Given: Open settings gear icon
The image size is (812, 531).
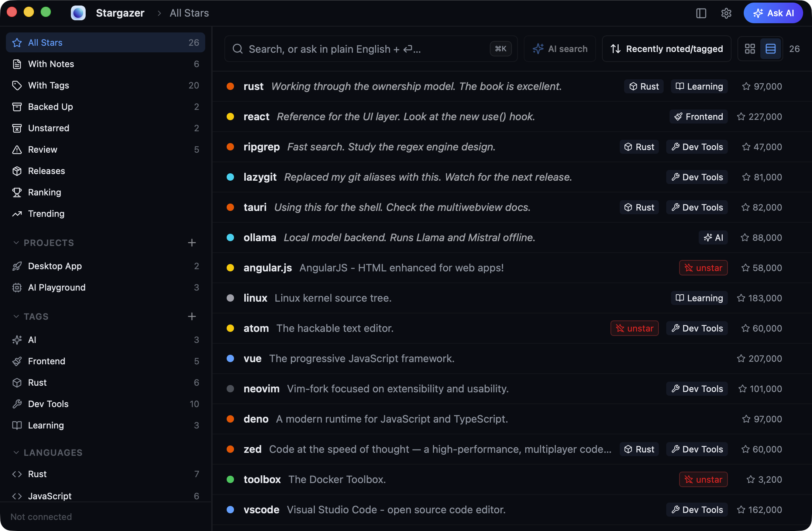Looking at the screenshot, I should (726, 13).
